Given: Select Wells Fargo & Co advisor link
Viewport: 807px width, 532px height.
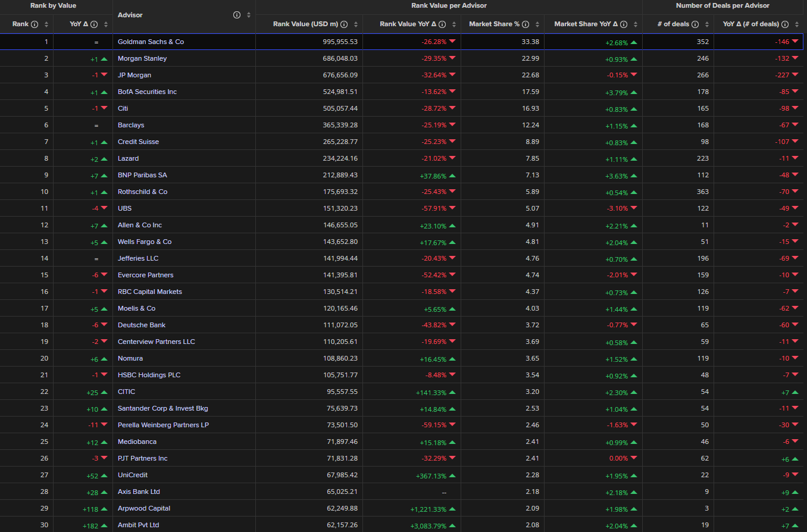Looking at the screenshot, I should point(145,242).
